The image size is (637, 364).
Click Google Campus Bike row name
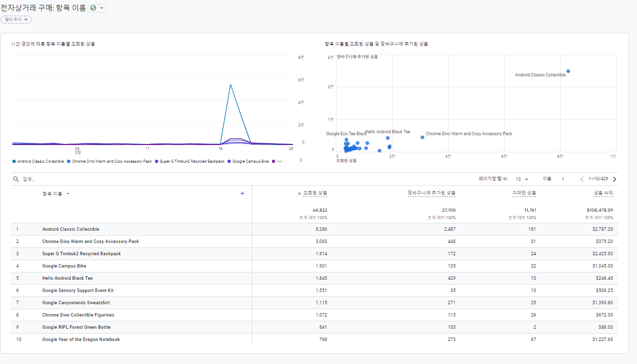[x=64, y=266]
